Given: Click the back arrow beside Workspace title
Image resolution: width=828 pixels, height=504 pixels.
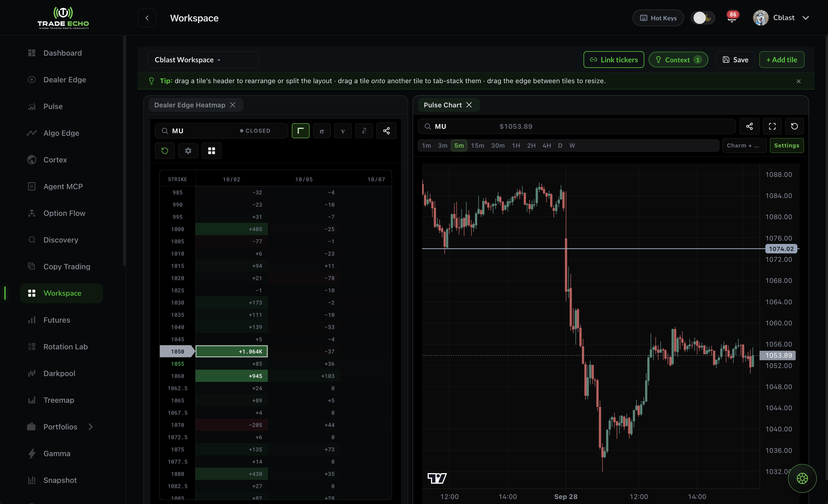Looking at the screenshot, I should (x=147, y=18).
